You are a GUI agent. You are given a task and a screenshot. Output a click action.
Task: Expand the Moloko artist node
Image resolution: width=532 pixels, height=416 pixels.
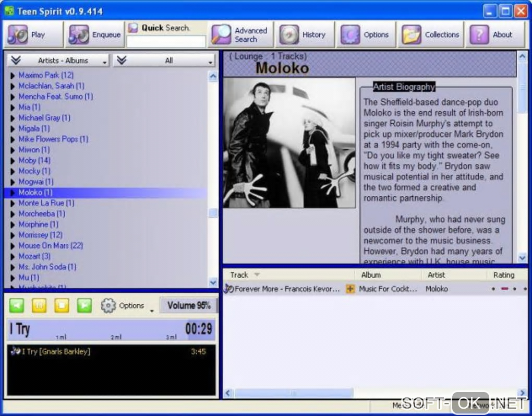point(13,193)
